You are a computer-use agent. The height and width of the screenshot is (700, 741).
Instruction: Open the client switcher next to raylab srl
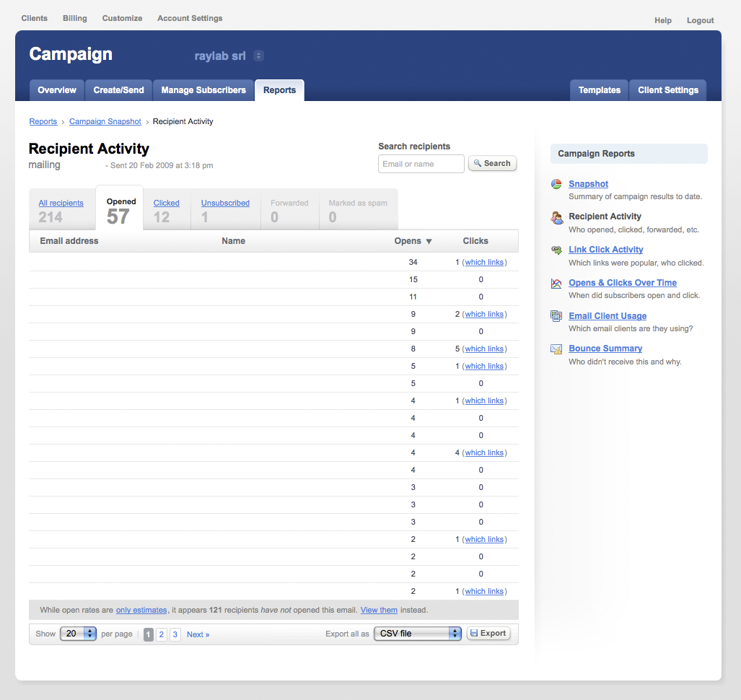(259, 56)
